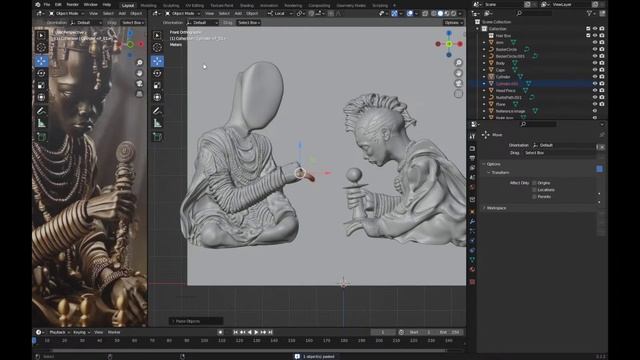Screen dimensions: 640x360
Task: Open the Edit menu
Action: pos(58,4)
